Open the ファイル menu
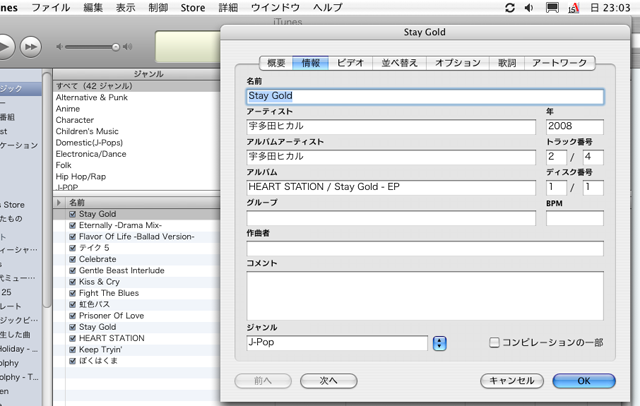 click(x=51, y=7)
